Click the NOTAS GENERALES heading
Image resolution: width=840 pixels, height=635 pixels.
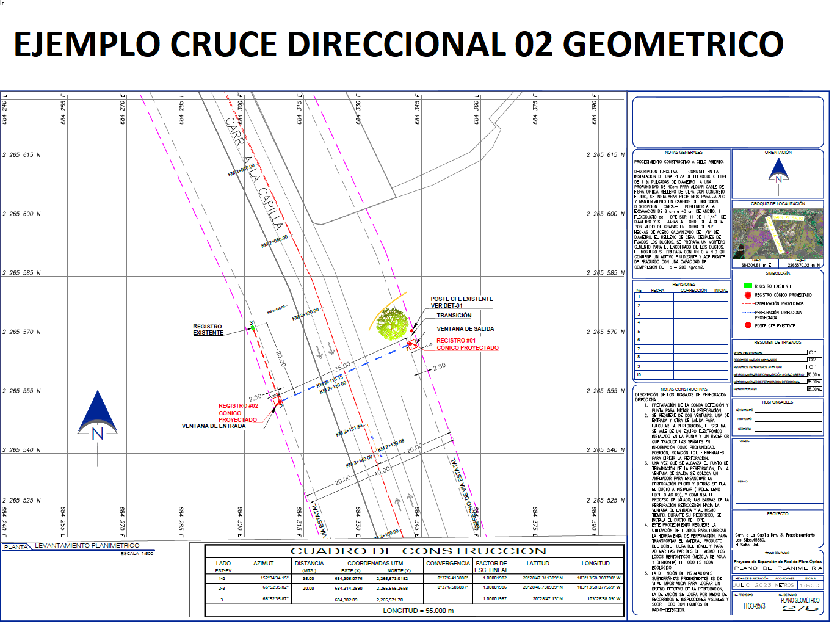(x=683, y=153)
